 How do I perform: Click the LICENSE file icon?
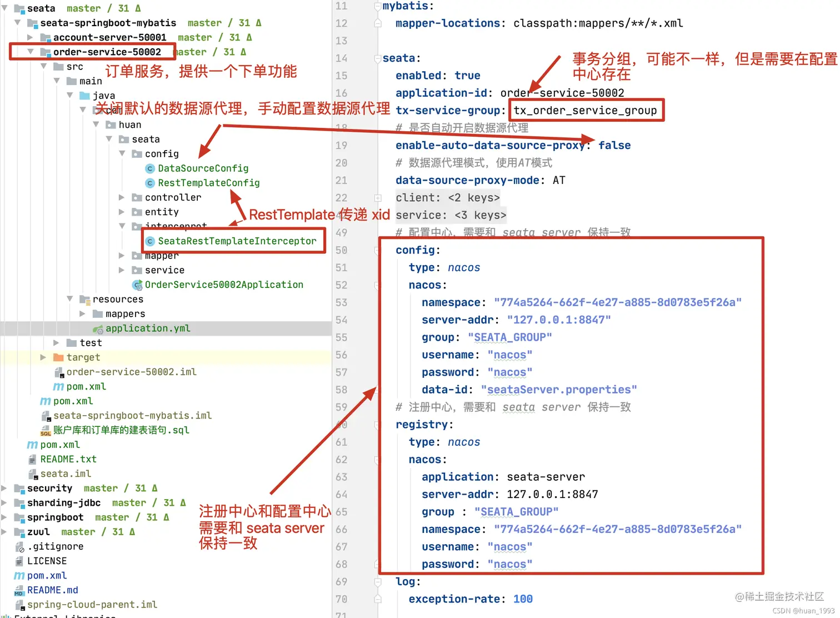(19, 561)
